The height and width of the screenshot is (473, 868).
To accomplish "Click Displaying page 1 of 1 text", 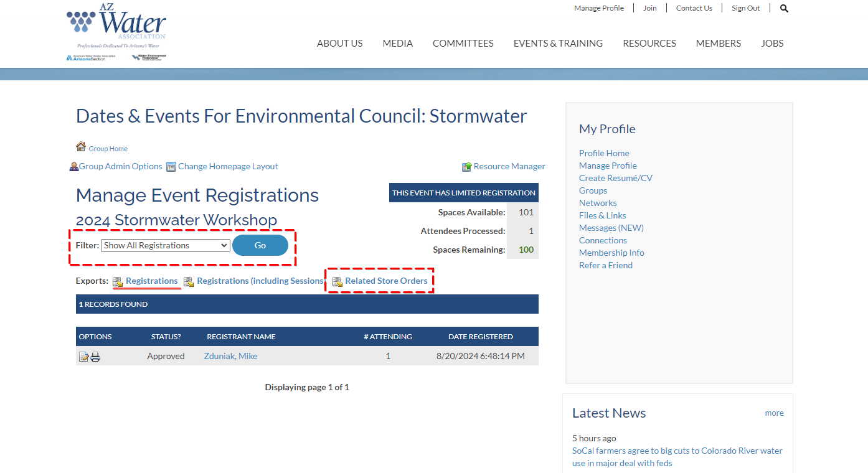I will tap(307, 387).
